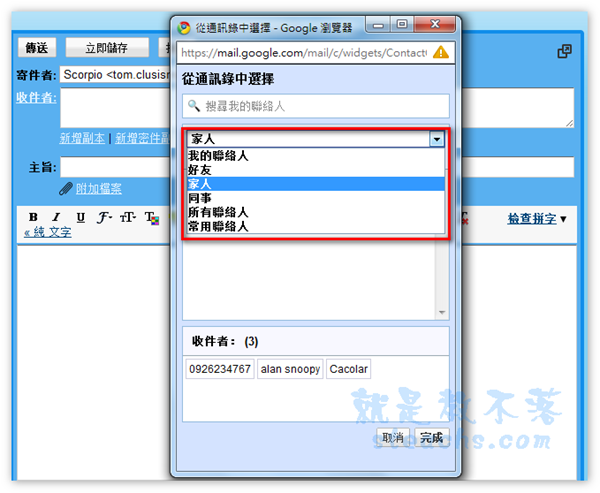Click the 立即儲存 save now button
Viewport: 600px width, 493px height.
107,47
